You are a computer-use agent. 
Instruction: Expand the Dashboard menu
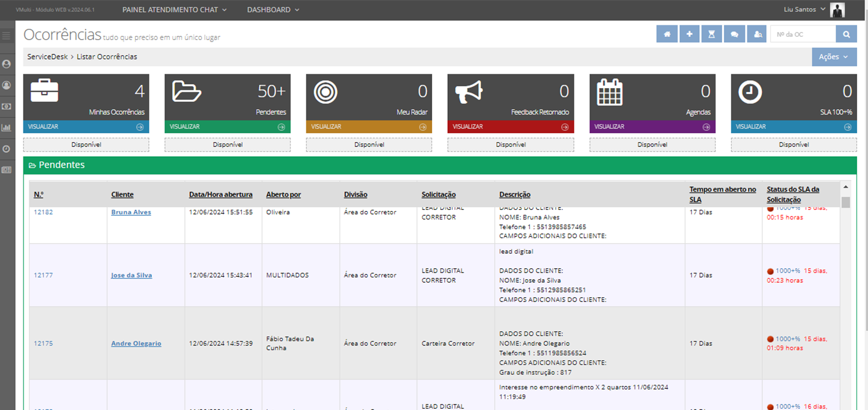click(x=273, y=10)
